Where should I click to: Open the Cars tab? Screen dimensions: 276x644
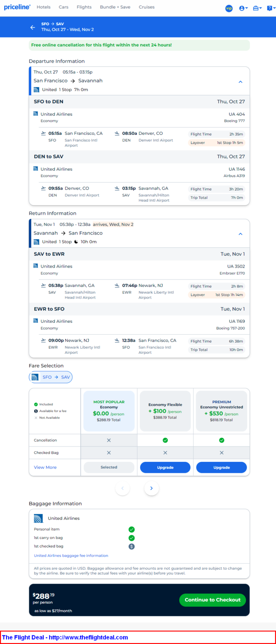63,7
